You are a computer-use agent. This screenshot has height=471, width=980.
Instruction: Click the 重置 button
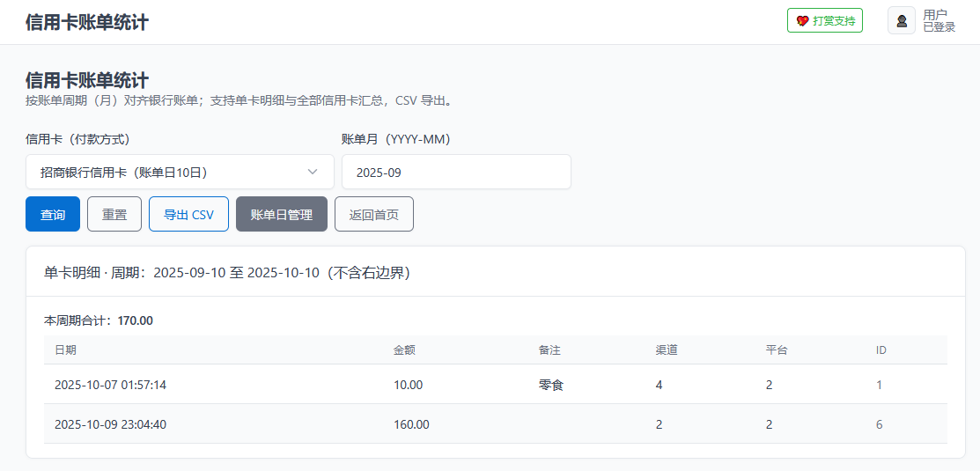(x=114, y=214)
